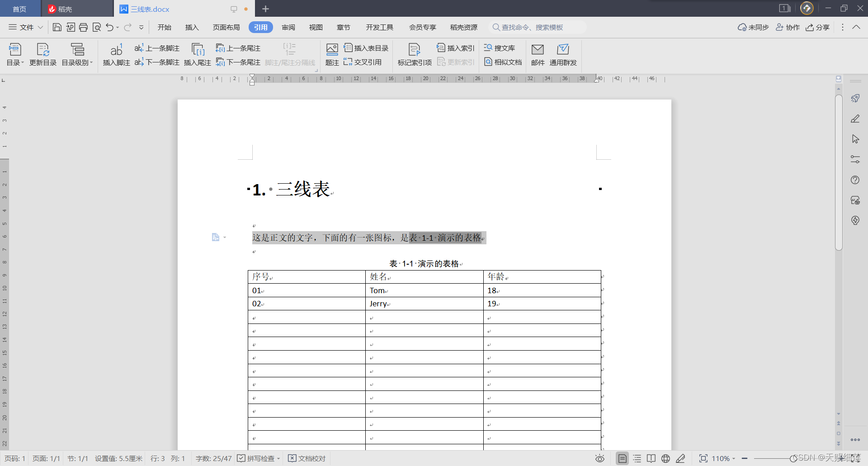Toggle 拼写检查 spell check
This screenshot has height=466, width=868.
255,458
